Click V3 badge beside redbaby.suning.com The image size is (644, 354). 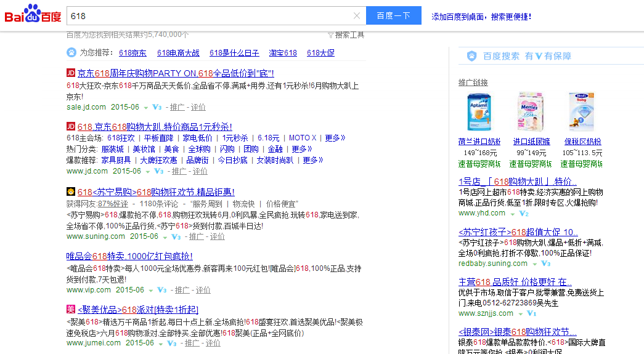pyautogui.click(x=545, y=263)
